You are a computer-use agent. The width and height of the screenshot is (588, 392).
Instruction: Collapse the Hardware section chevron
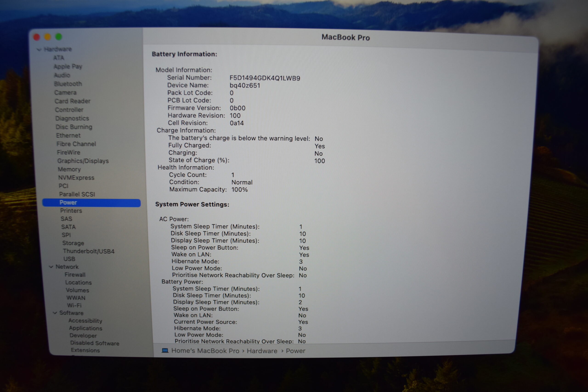pos(39,50)
